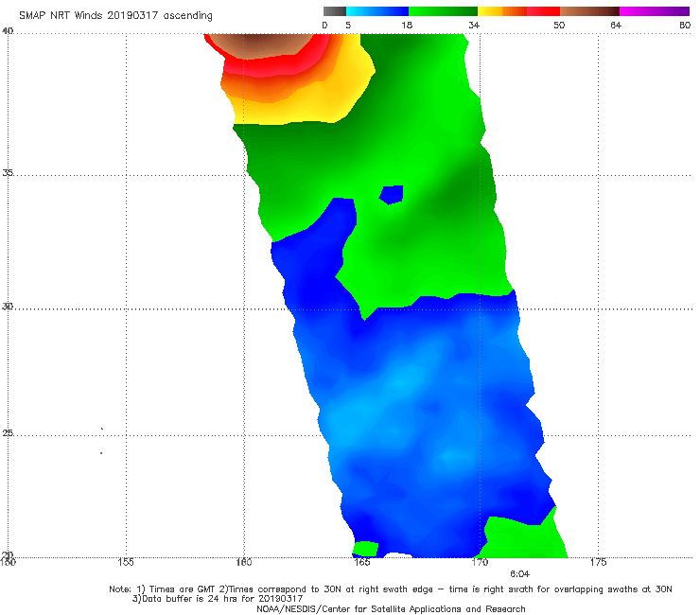Screen dimensions: 700x615
Task: Pick the yellow-orange segment of the color bar
Action: 502,11
